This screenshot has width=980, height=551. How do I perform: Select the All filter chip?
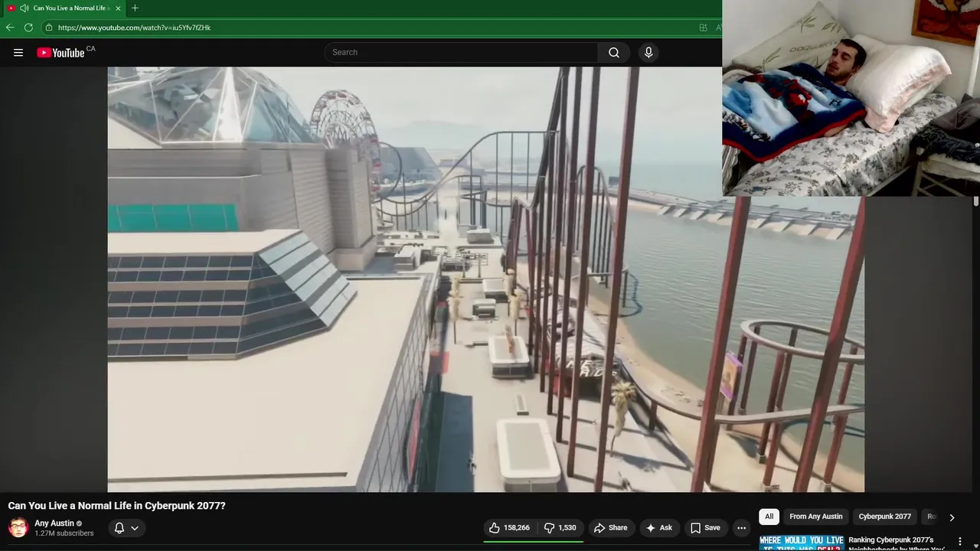coord(769,517)
